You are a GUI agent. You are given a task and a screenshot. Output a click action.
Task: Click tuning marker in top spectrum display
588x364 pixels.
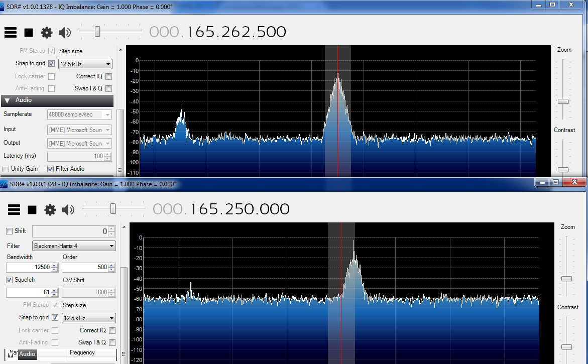pyautogui.click(x=337, y=111)
